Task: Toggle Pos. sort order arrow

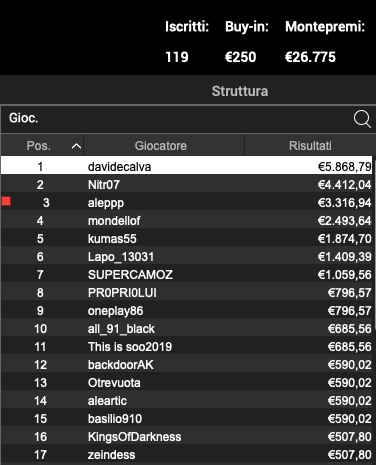Action: point(76,146)
